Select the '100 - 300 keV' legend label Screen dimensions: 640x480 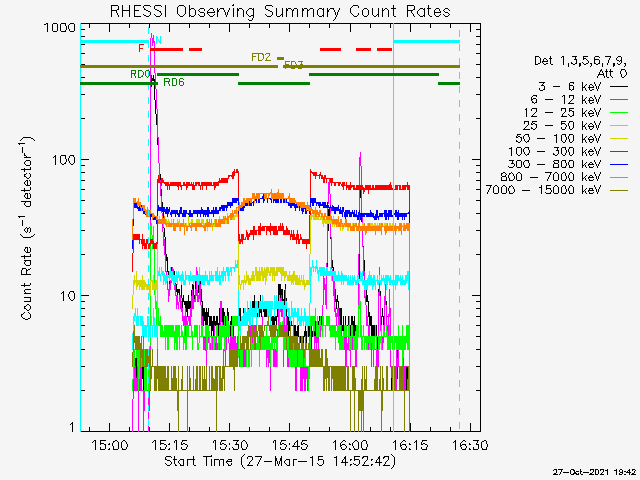(x=555, y=151)
